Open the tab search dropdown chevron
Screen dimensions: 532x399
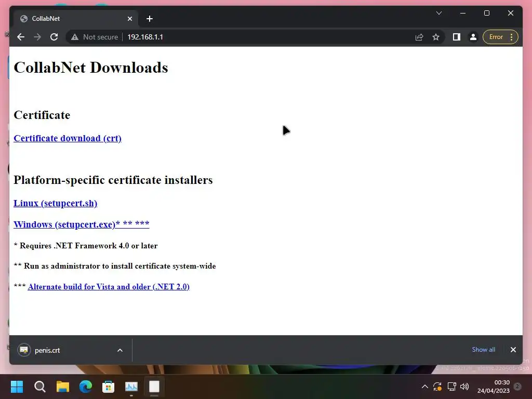[439, 13]
